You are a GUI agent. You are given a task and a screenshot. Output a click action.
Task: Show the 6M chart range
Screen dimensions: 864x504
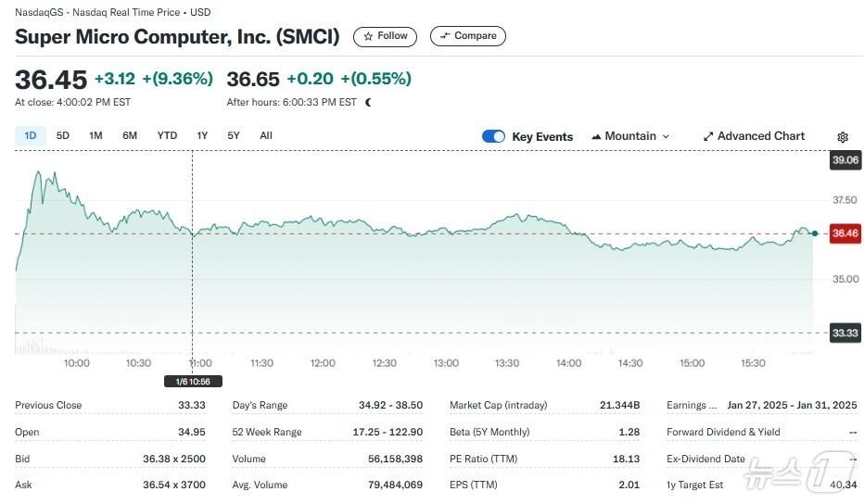[130, 136]
